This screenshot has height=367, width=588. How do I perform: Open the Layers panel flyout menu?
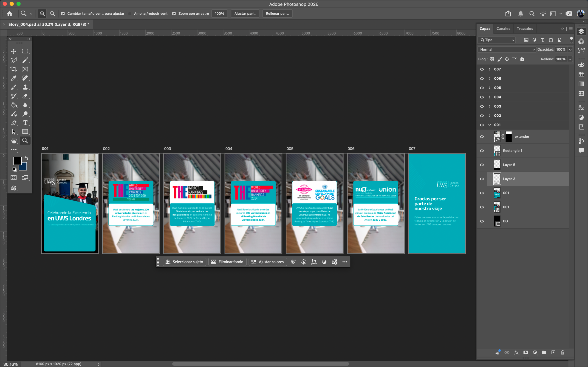(571, 29)
